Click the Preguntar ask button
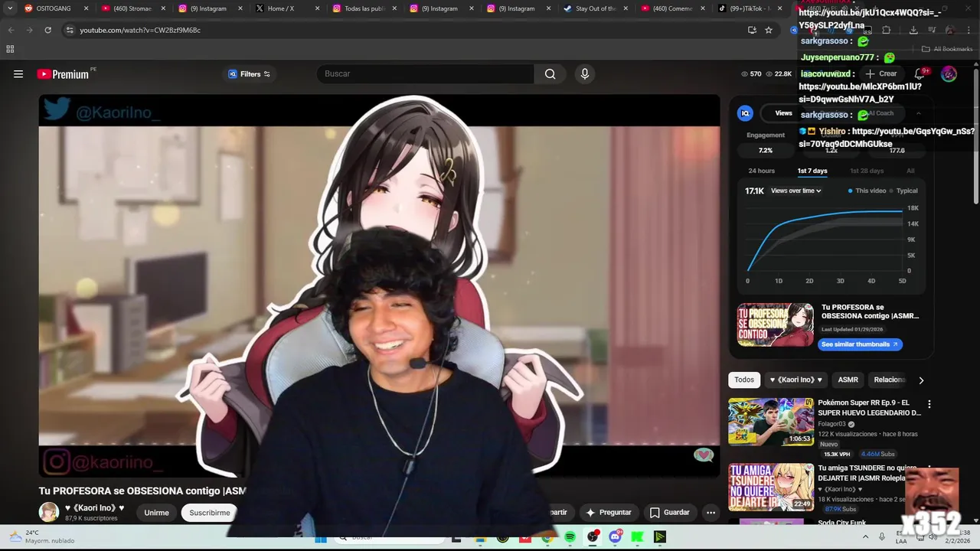980x551 pixels. [609, 513]
